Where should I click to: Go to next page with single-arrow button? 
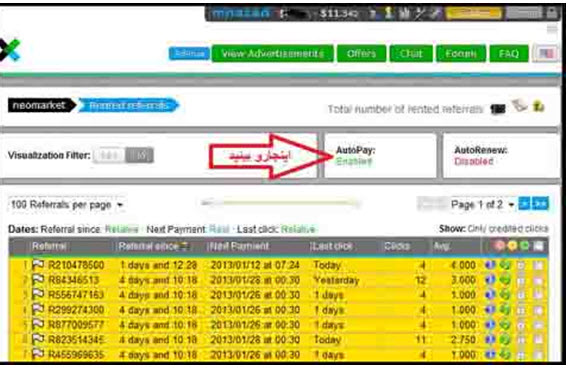coord(524,204)
